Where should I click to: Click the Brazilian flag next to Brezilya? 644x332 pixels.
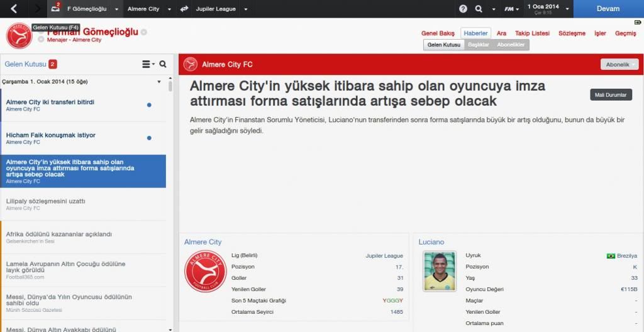pyautogui.click(x=611, y=255)
